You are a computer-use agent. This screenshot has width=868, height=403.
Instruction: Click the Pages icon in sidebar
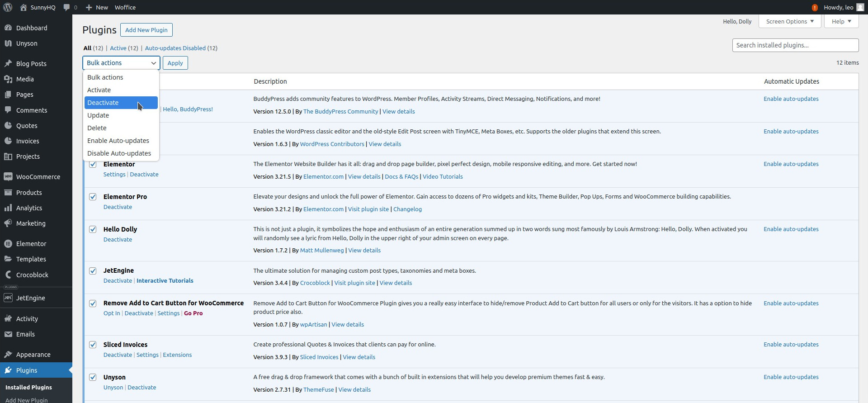click(8, 95)
